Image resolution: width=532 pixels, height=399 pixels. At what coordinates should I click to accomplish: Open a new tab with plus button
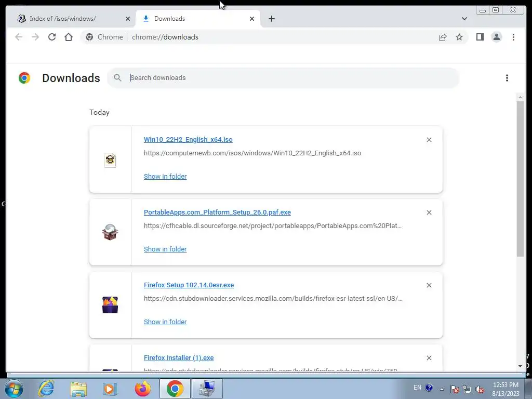coord(271,19)
